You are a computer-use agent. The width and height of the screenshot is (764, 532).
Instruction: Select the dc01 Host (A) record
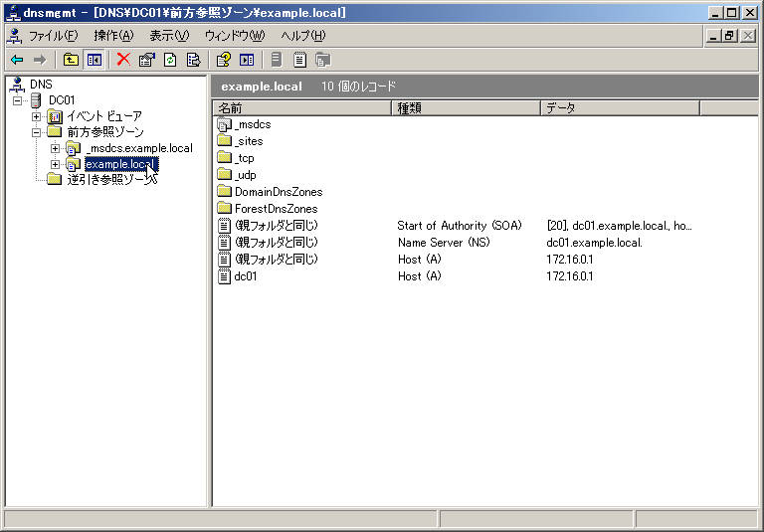pos(245,276)
